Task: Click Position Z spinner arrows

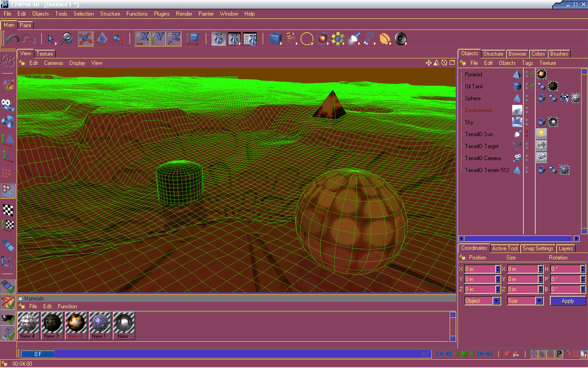Action: coord(498,289)
